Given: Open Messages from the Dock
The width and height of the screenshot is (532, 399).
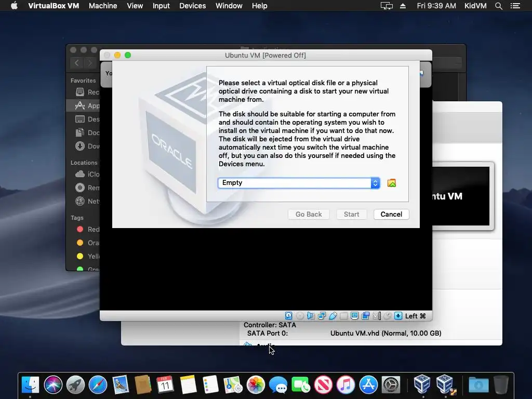Looking at the screenshot, I should point(278,385).
